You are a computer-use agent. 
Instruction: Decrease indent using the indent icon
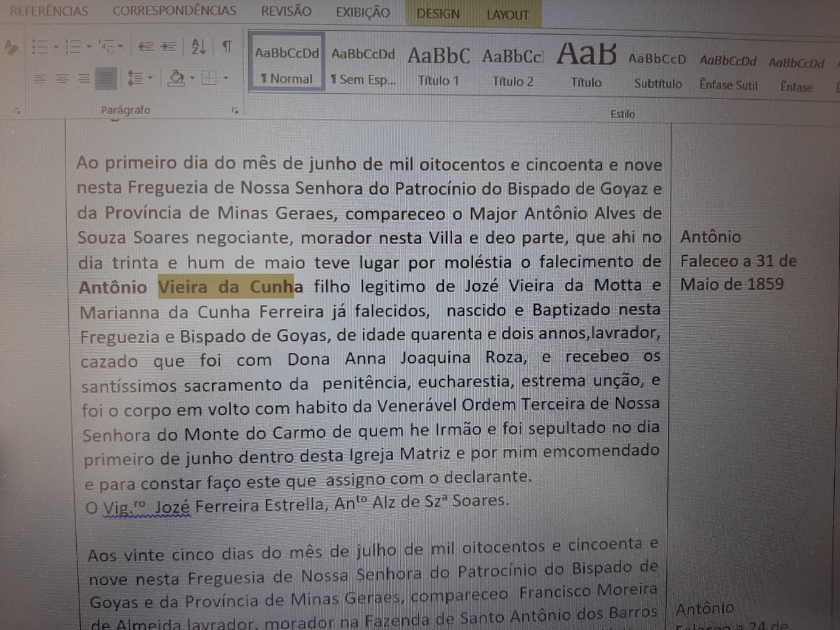coord(145,47)
